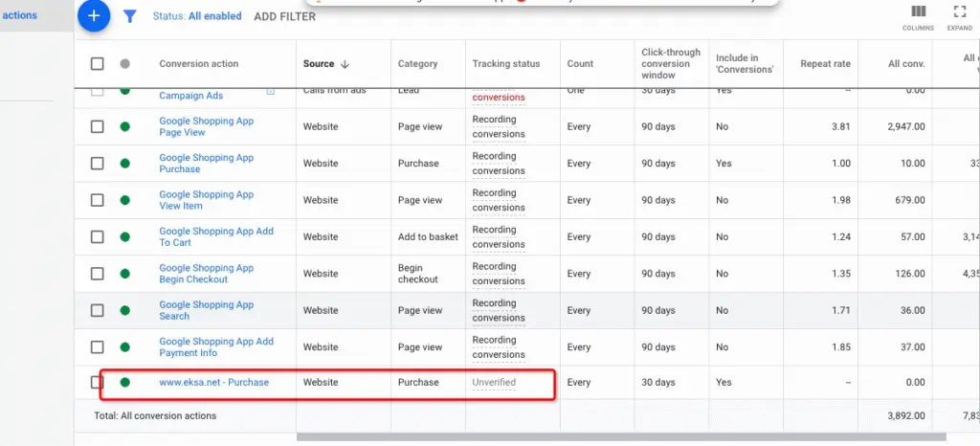Open the Status: All enabled filter

pos(197,16)
